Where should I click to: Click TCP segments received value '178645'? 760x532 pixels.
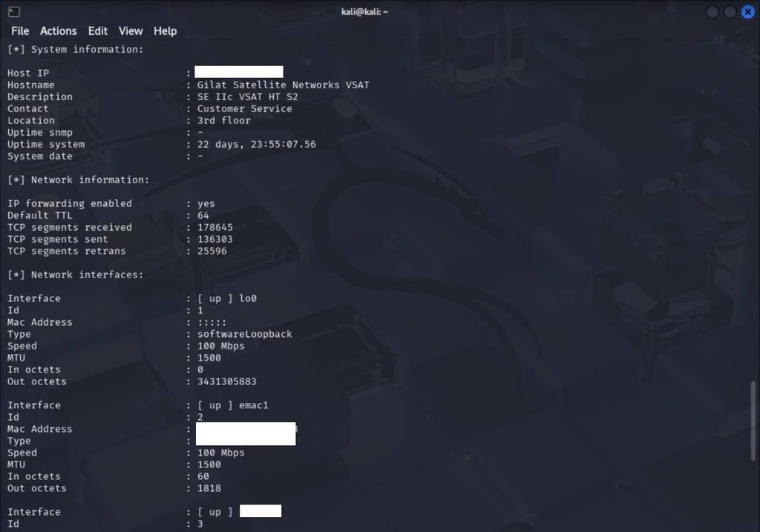click(x=214, y=227)
